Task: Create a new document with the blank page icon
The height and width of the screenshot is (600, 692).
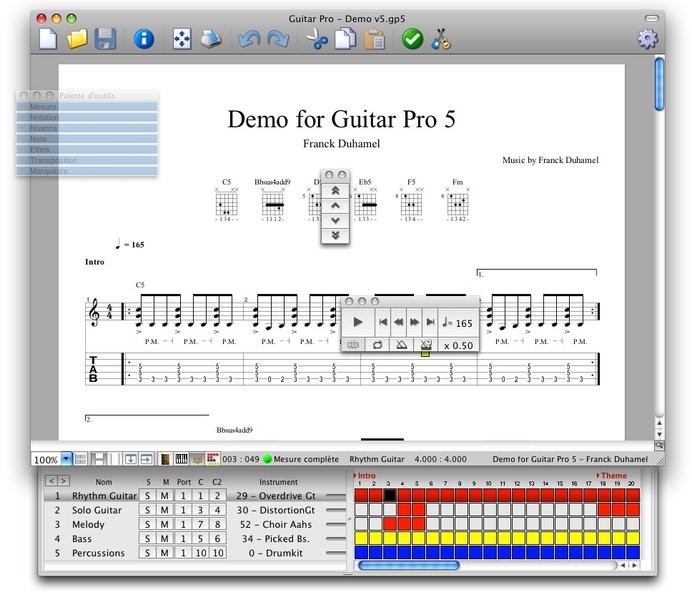Action: 48,39
